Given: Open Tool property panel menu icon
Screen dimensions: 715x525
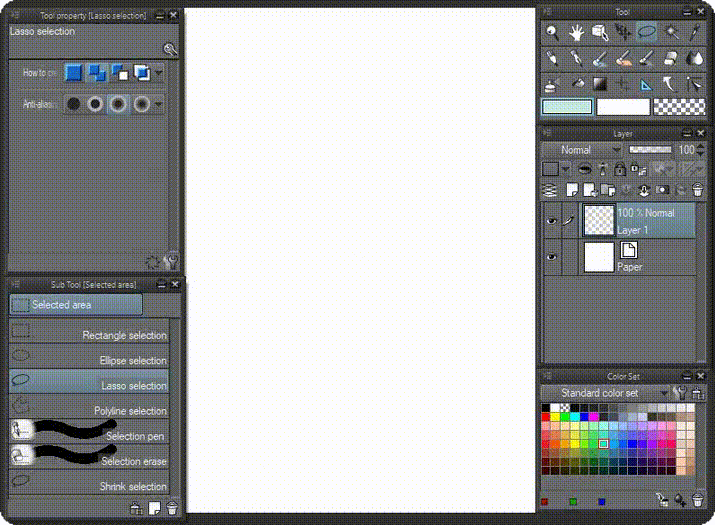Looking at the screenshot, I should [x=14, y=15].
